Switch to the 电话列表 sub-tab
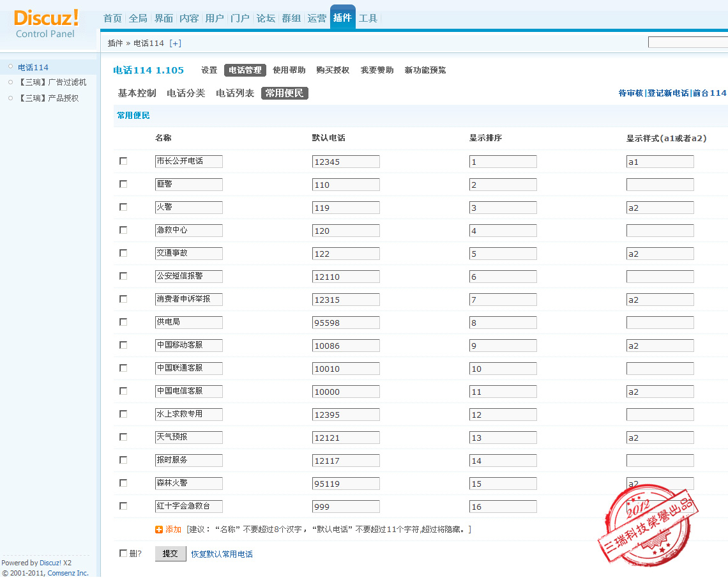Screen dimensions: 728x580 [235, 93]
